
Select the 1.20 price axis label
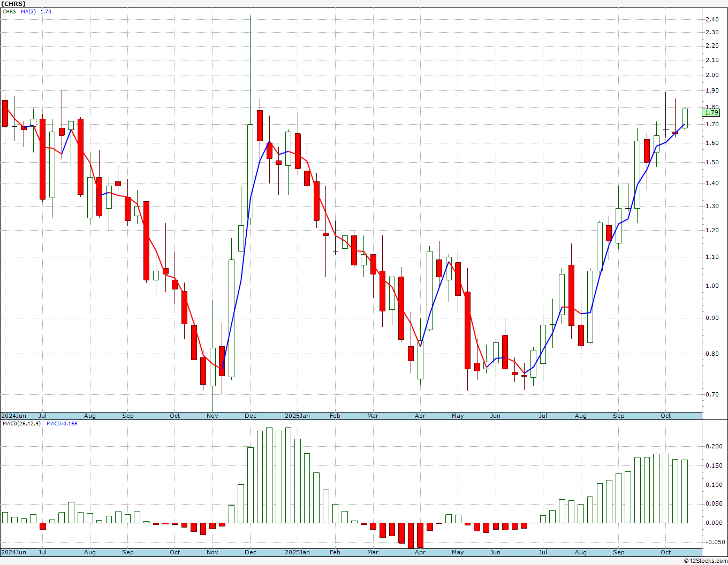click(x=712, y=230)
